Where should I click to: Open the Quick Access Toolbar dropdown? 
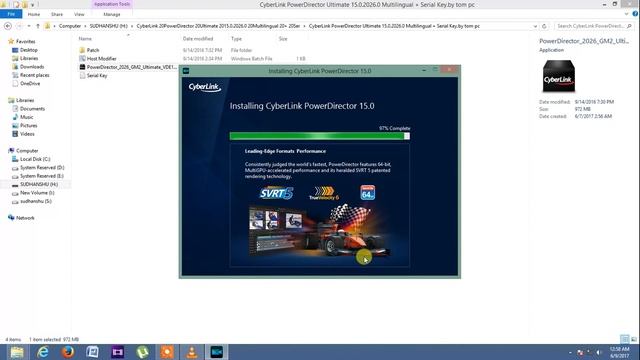pyautogui.click(x=33, y=5)
